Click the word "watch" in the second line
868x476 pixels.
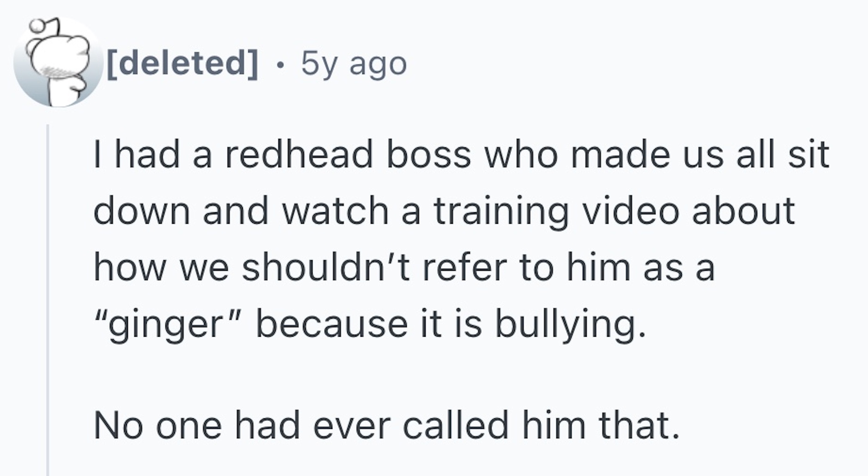[336, 212]
